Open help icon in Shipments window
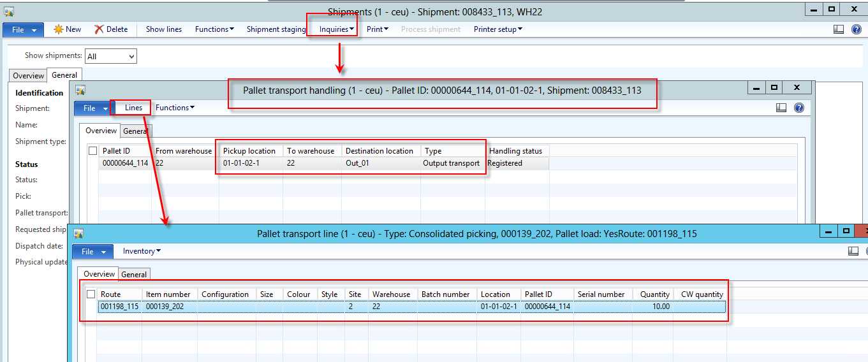The height and width of the screenshot is (362, 868). pos(857,29)
